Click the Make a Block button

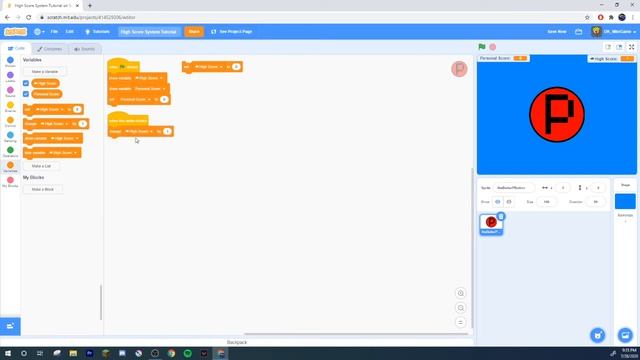tap(42, 189)
